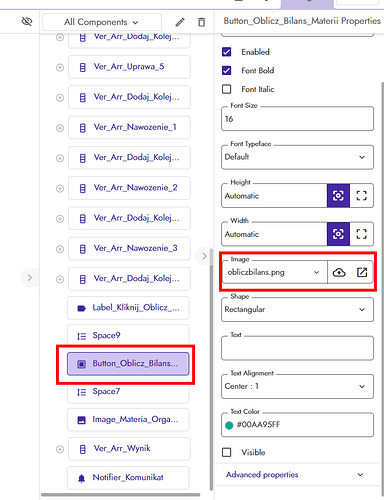Viewport: 384px width, 500px height.
Task: Toggle the crossed-eye hidden components icon
Action: coord(27,22)
